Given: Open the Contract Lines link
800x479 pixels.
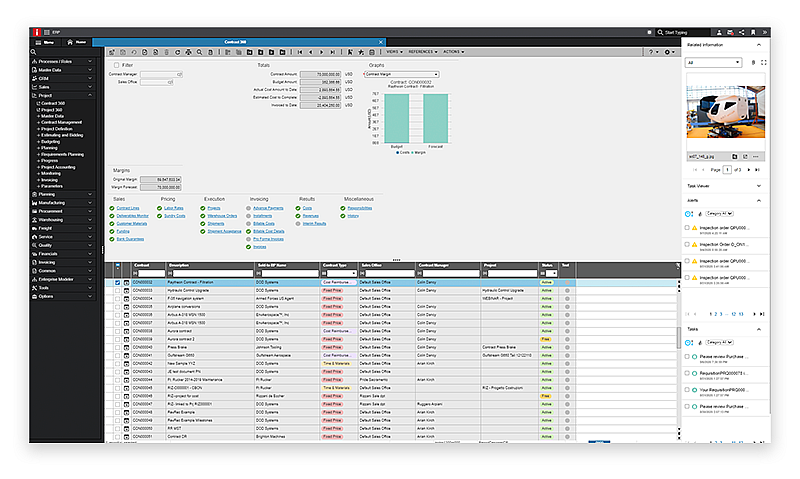Looking at the screenshot, I should coord(128,208).
